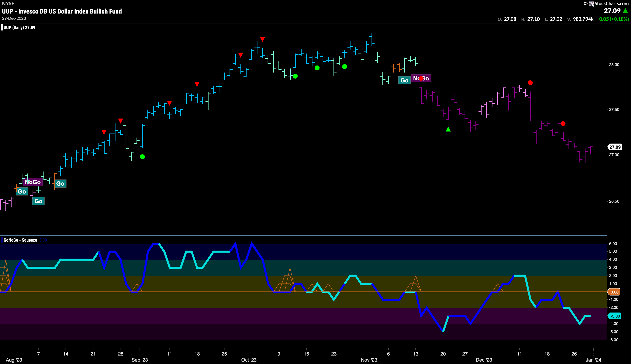Click the Go label near August 14
Image resolution: width=631 pixels, height=364 pixels.
coord(60,183)
